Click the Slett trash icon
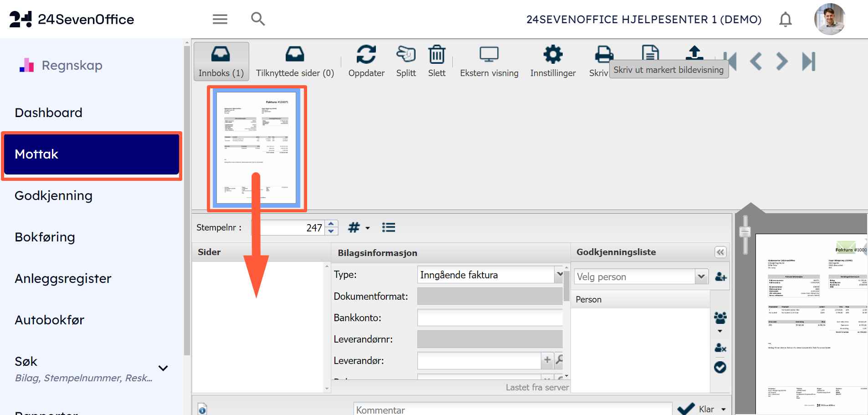The height and width of the screenshot is (415, 868). pos(437,55)
